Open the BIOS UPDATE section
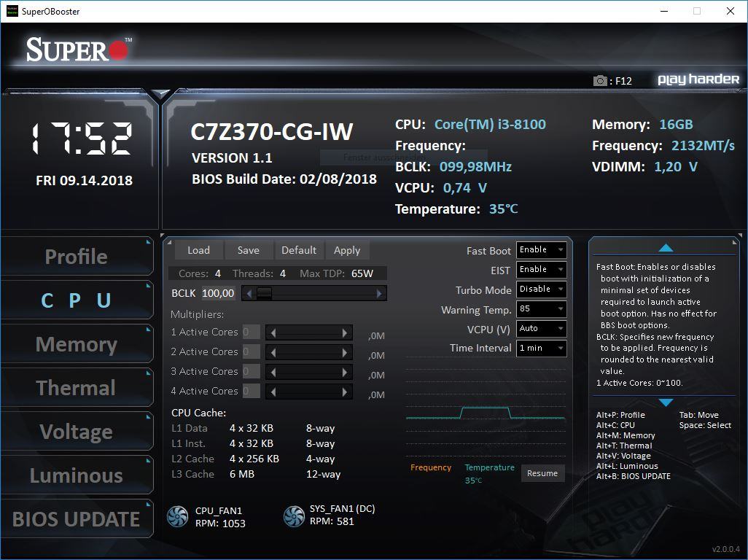748x560 pixels. pyautogui.click(x=77, y=519)
